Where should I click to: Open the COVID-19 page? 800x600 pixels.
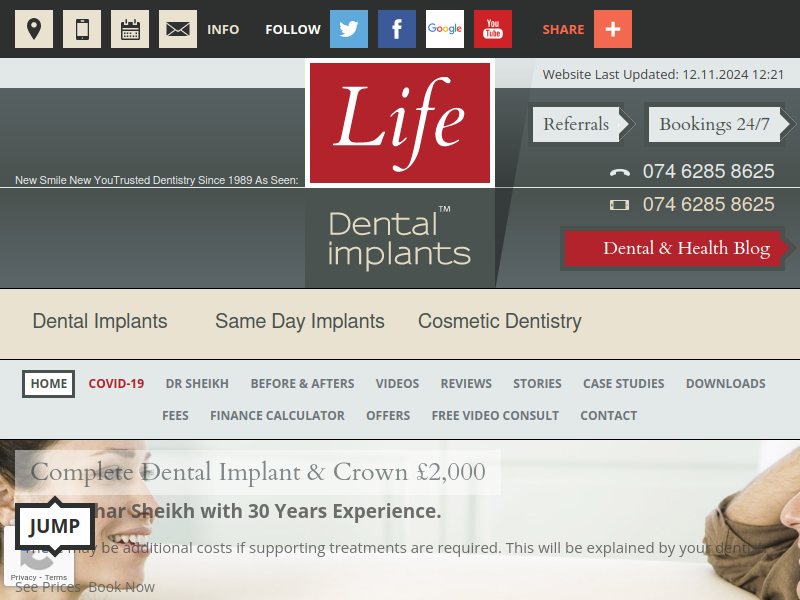pos(116,384)
